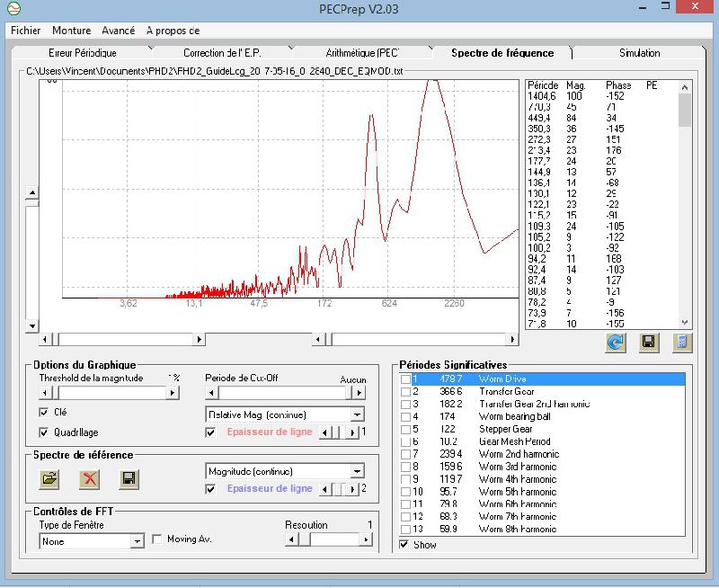The height and width of the screenshot is (588, 719).
Task: Select the Worm 2nd harmonic row
Action: [x=543, y=454]
